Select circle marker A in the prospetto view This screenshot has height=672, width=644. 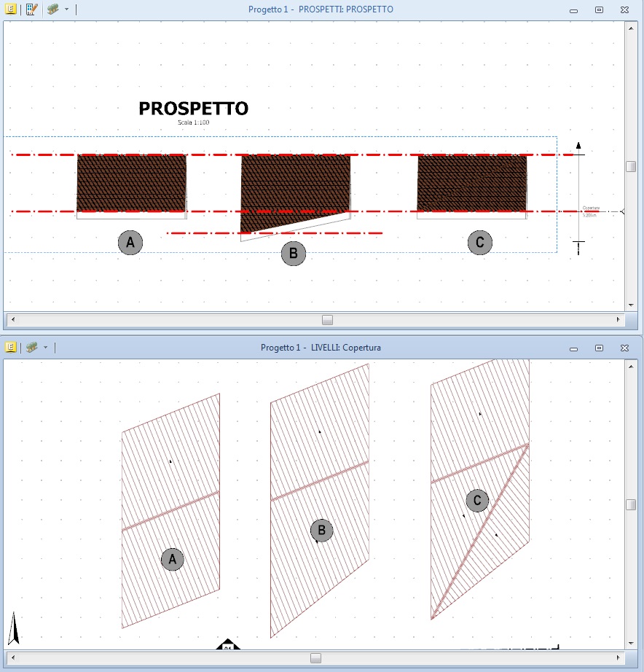[130, 243]
